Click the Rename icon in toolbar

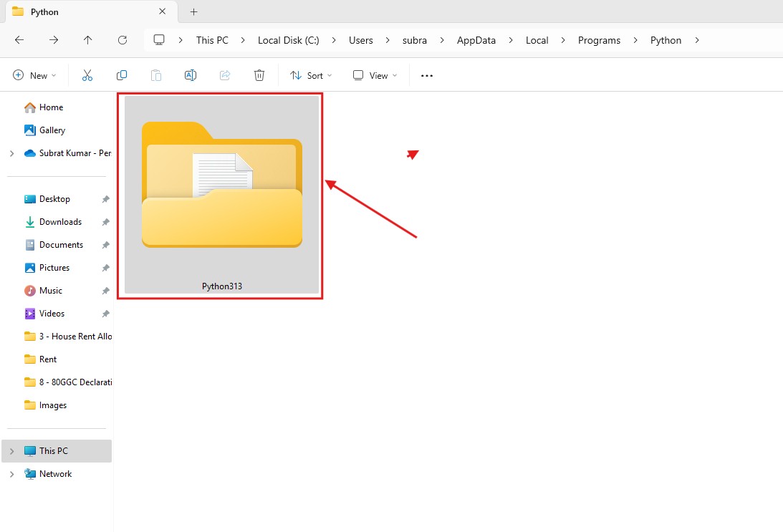(x=191, y=75)
